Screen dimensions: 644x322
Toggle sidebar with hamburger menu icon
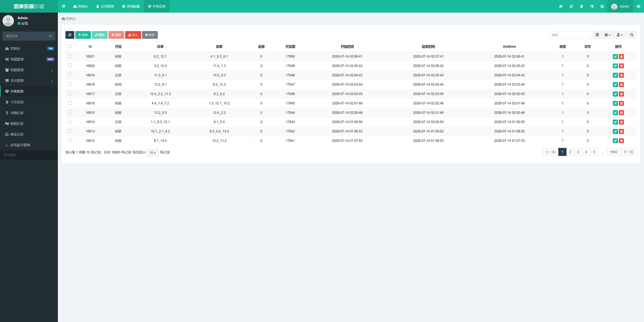point(64,6)
